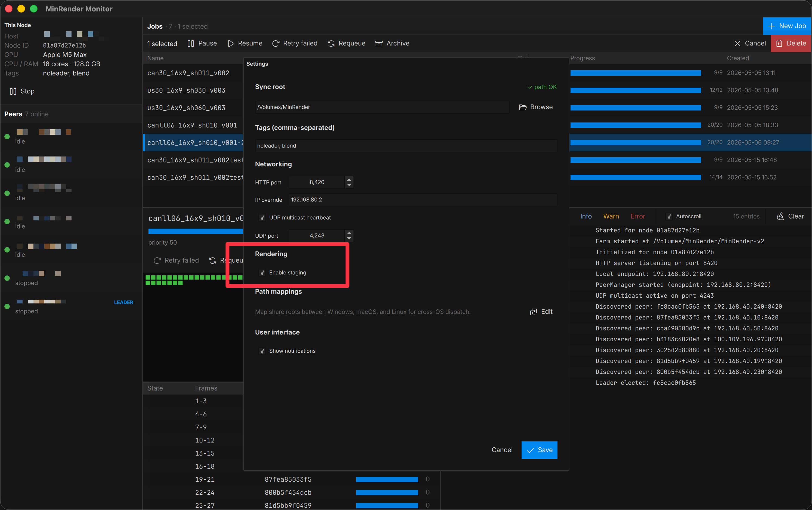Select job canll06_16x9_sh010_v001
This screenshot has width=812, height=510.
[192, 125]
